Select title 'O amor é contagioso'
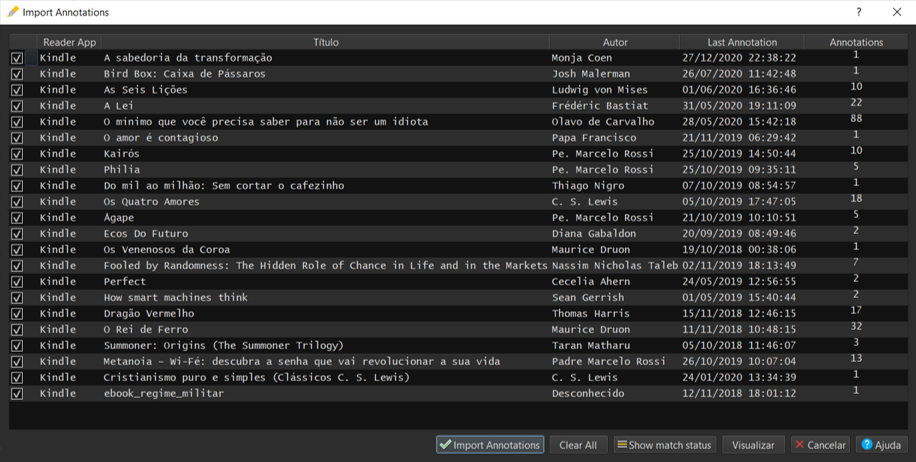916x462 pixels. click(x=161, y=138)
